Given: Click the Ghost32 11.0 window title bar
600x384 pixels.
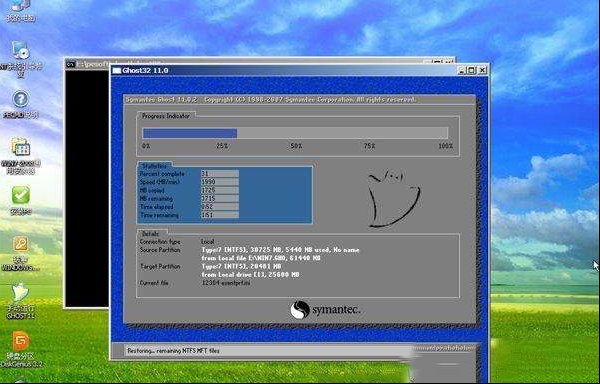Looking at the screenshot, I should coord(283,70).
